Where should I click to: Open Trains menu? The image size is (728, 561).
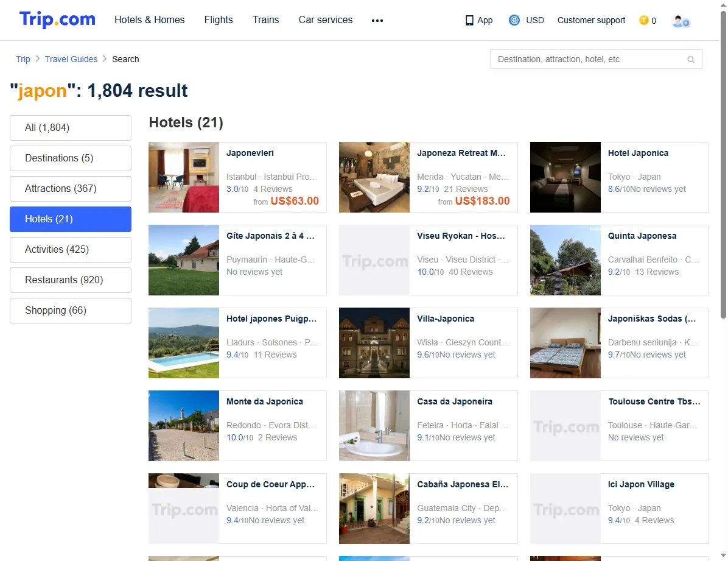coord(265,20)
